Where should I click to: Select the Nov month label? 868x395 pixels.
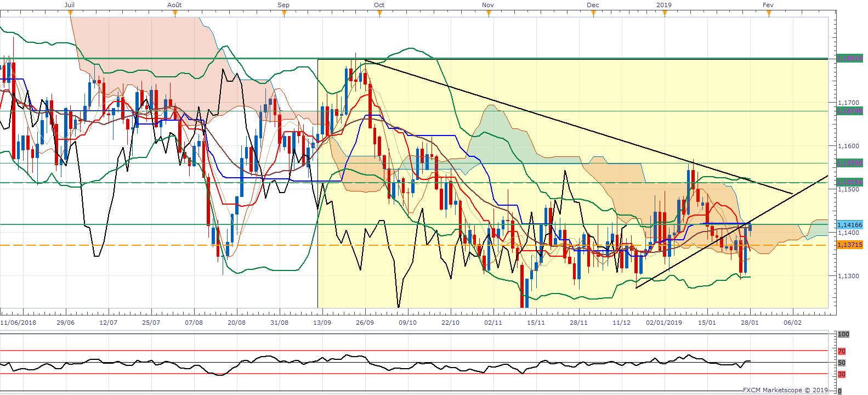(488, 5)
